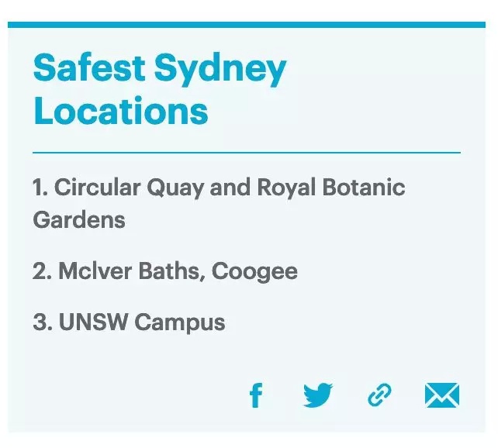Click the word Coogee in item two

click(254, 272)
